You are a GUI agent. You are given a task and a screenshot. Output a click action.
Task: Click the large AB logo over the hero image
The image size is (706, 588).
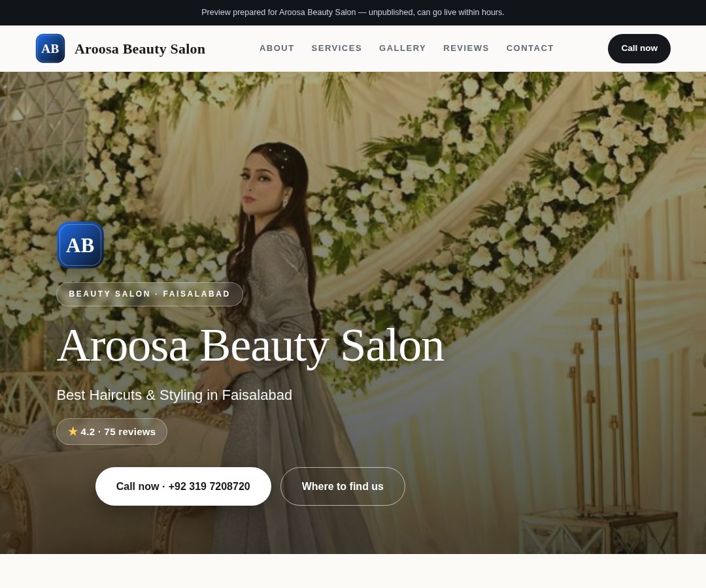click(80, 245)
